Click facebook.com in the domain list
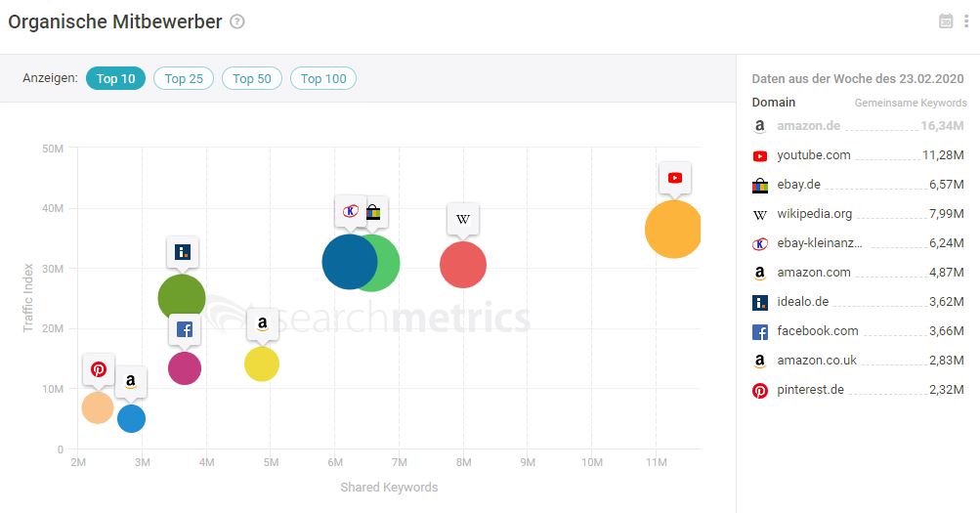 point(818,331)
